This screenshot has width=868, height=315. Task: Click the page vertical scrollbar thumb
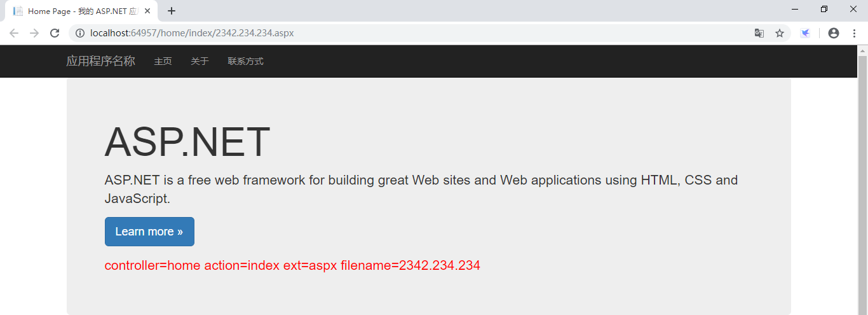pos(862,185)
